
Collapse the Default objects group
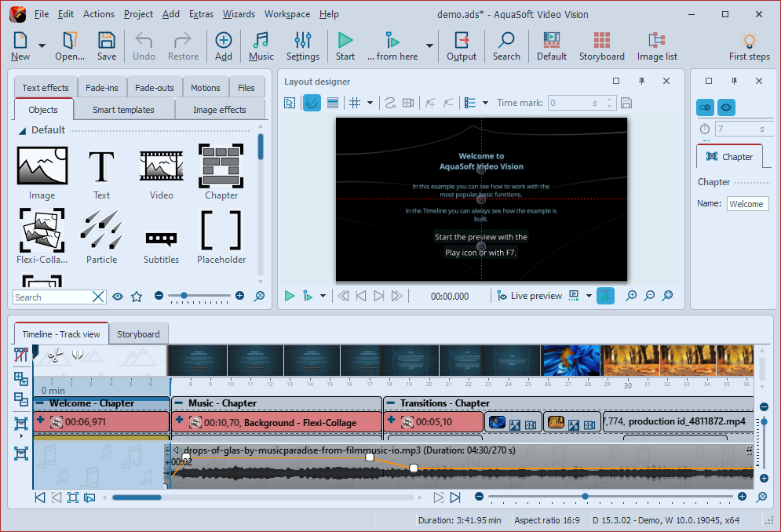23,131
